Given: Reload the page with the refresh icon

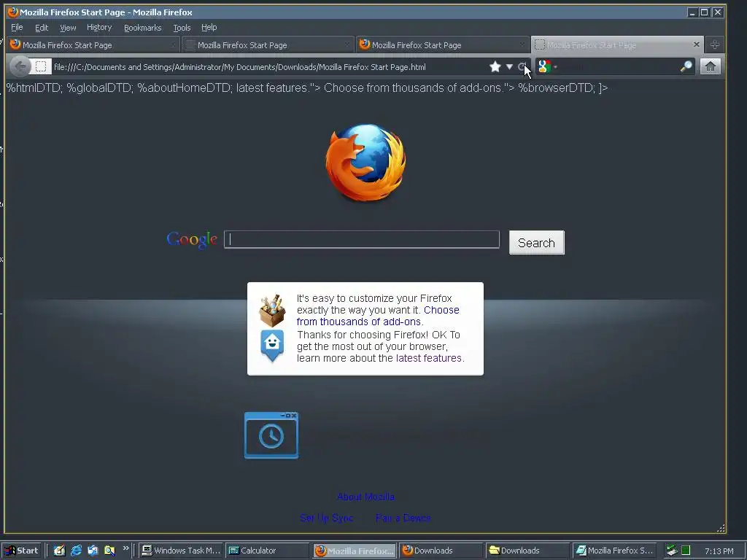Looking at the screenshot, I should coord(522,66).
